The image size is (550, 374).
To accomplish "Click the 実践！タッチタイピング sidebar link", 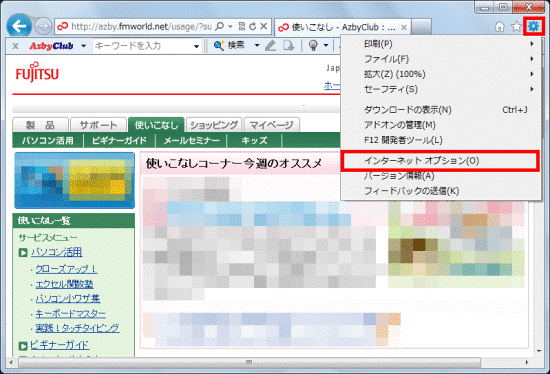I will point(77,328).
